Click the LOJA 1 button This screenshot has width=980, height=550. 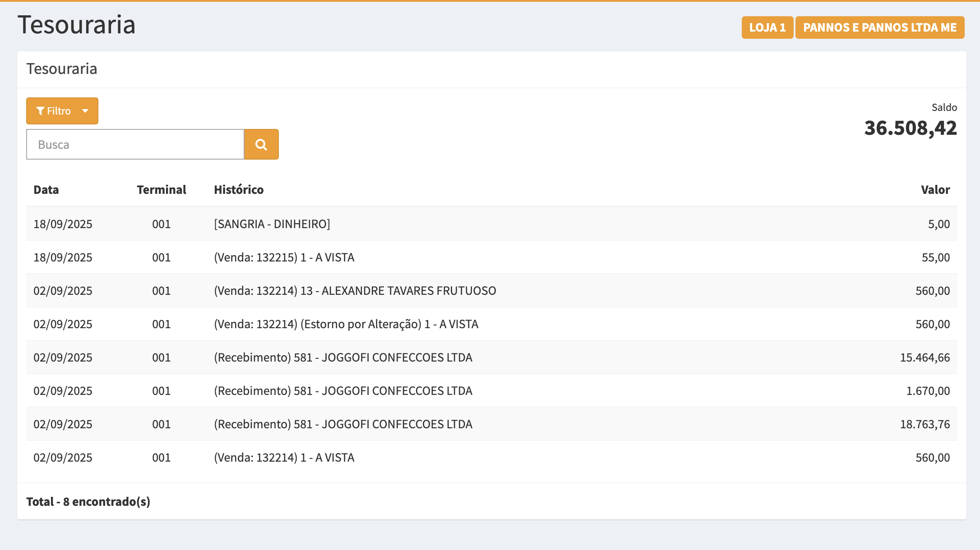coord(767,27)
